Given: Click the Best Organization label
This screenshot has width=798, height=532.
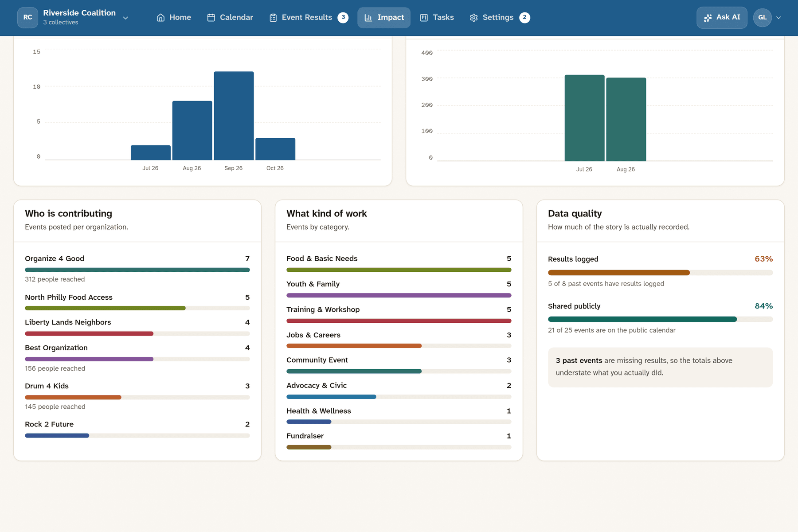Looking at the screenshot, I should (56, 348).
